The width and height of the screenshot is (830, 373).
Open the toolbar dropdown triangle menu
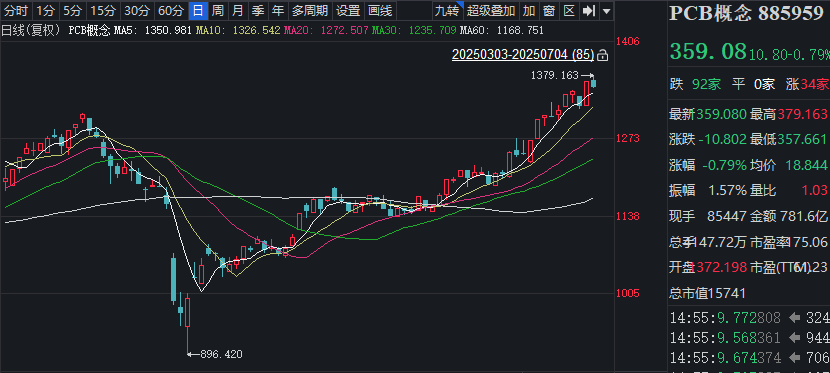pyautogui.click(x=606, y=11)
